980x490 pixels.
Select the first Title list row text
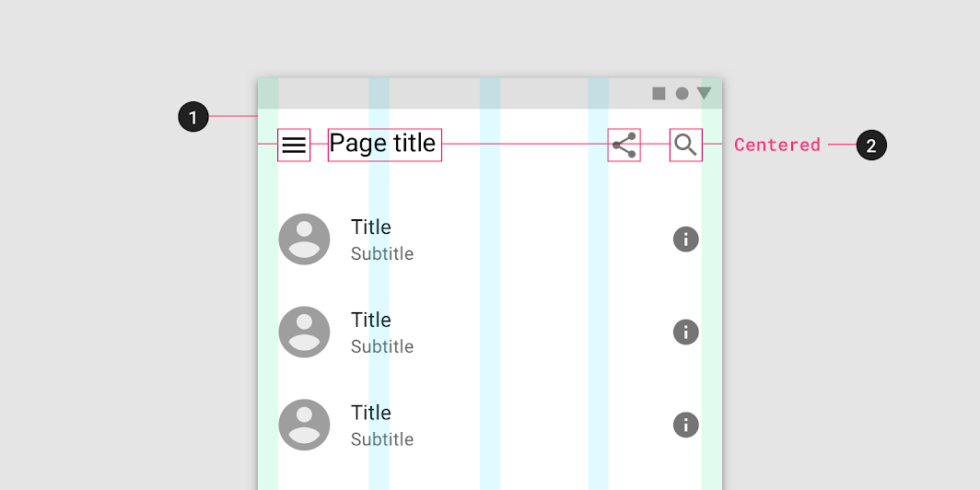tap(370, 227)
